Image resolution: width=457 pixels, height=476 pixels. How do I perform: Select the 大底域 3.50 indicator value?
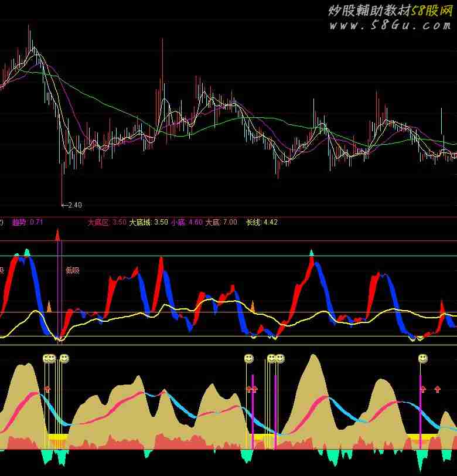[x=148, y=222]
